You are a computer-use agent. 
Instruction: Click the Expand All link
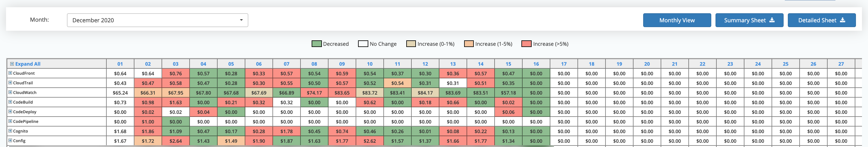click(x=28, y=64)
